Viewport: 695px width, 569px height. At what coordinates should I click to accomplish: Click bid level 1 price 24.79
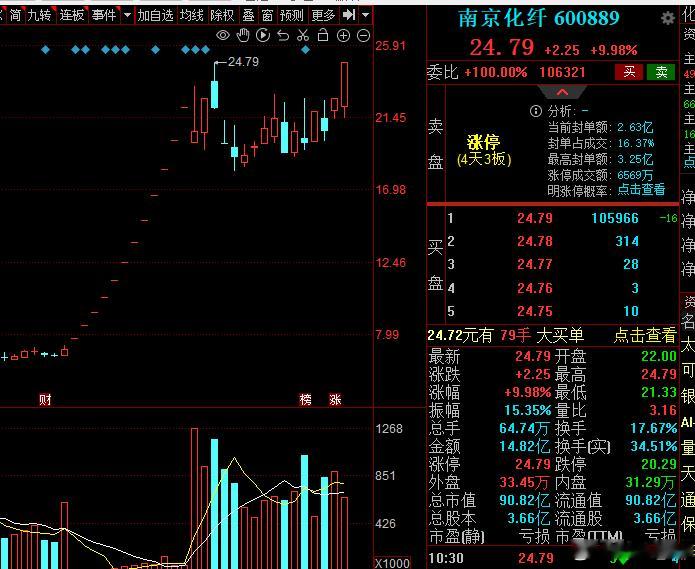click(x=535, y=218)
